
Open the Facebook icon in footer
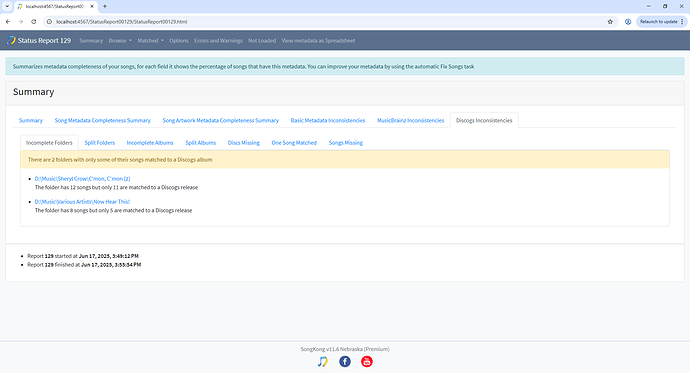(345, 362)
